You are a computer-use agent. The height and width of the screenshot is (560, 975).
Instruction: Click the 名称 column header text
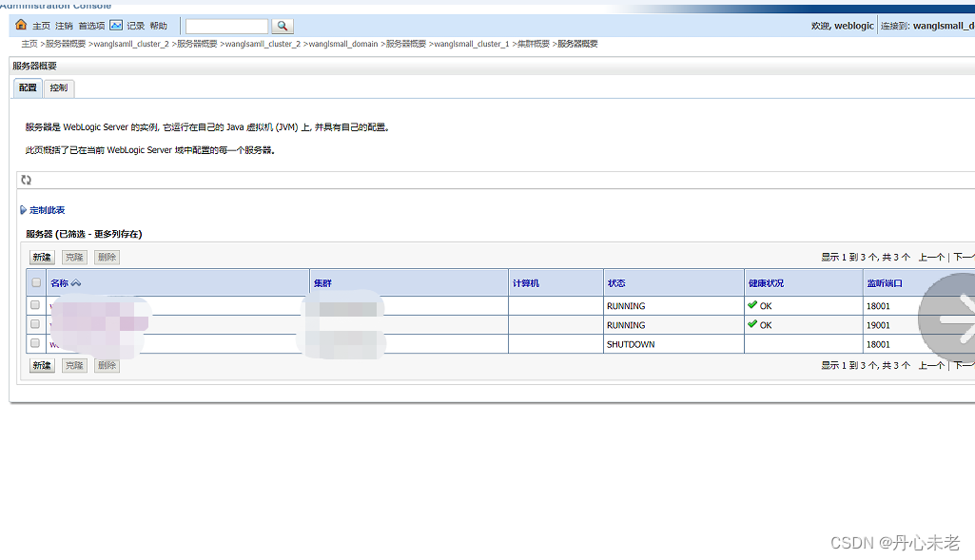tap(60, 283)
